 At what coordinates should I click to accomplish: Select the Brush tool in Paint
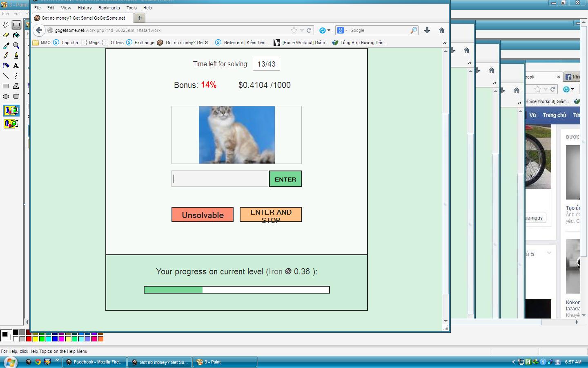(16, 56)
